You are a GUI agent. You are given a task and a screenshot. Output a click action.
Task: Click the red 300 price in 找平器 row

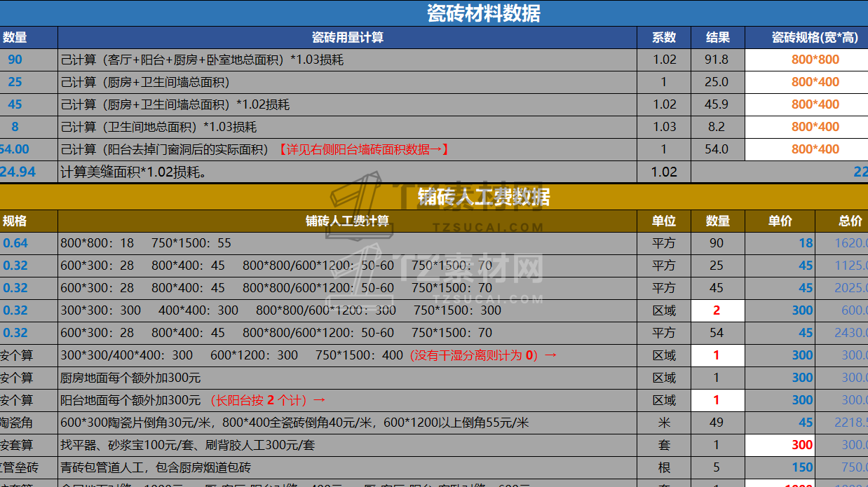[780, 445]
